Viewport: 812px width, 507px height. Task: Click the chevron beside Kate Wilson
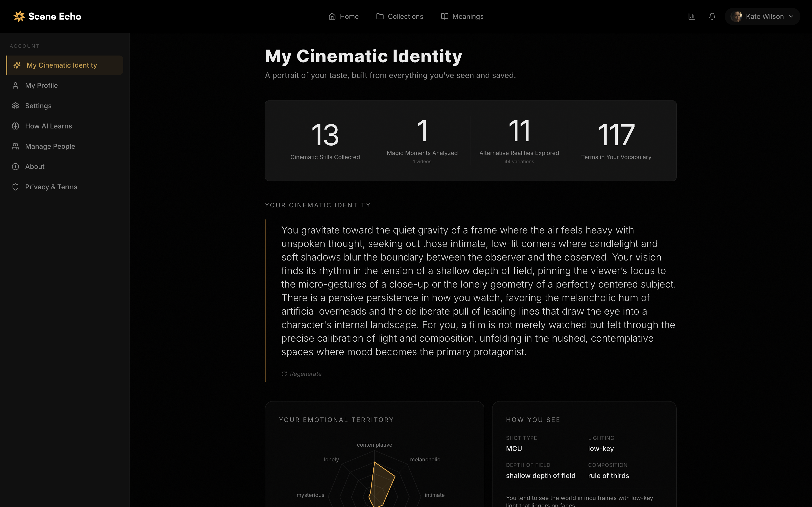tap(791, 16)
